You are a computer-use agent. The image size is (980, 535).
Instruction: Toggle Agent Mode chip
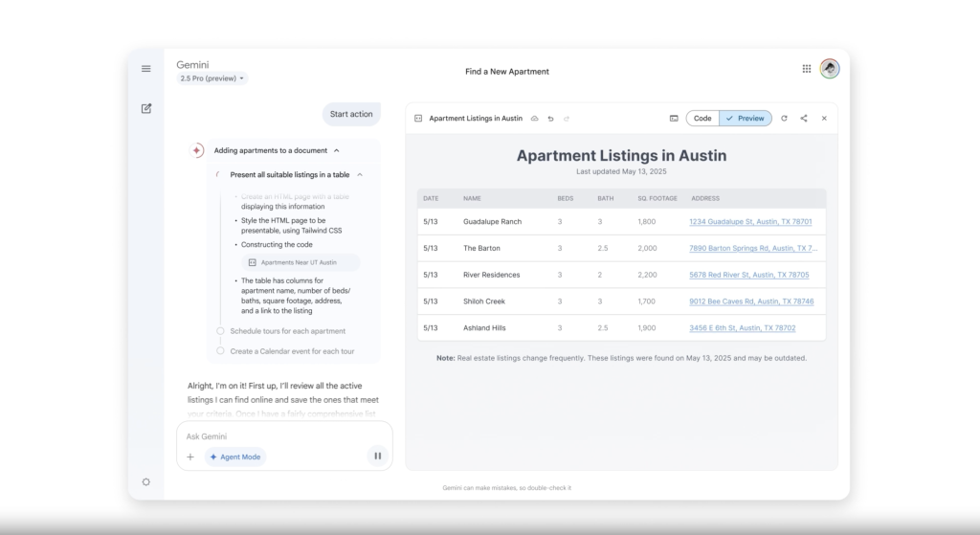click(x=235, y=457)
